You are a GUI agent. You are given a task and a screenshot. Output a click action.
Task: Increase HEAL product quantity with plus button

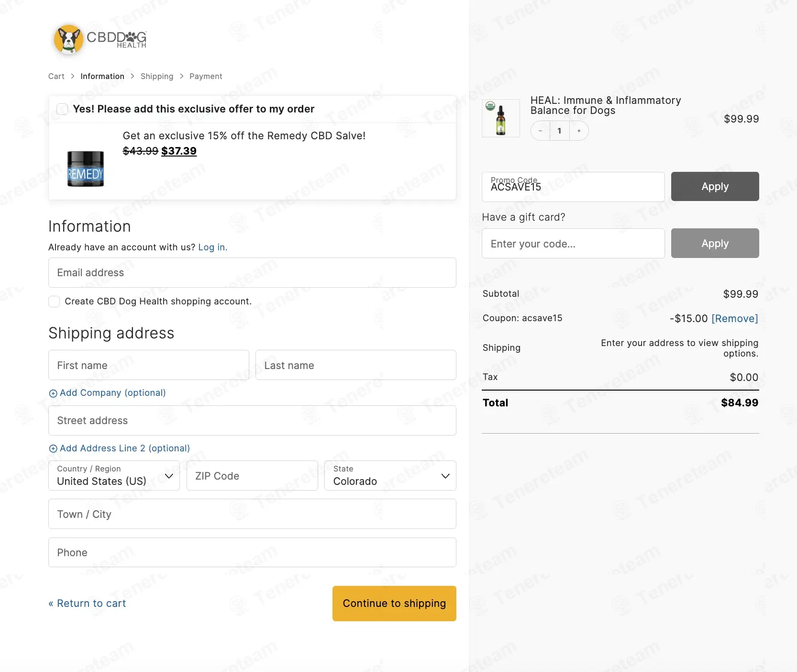(579, 131)
